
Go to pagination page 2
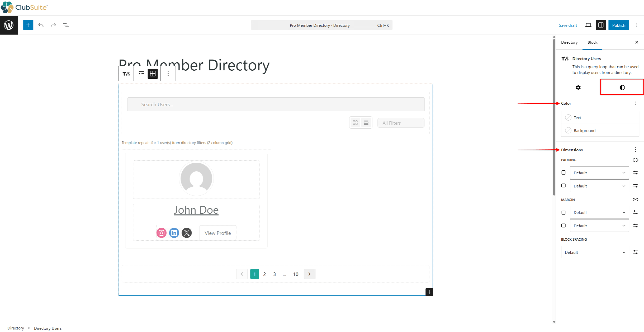point(264,274)
